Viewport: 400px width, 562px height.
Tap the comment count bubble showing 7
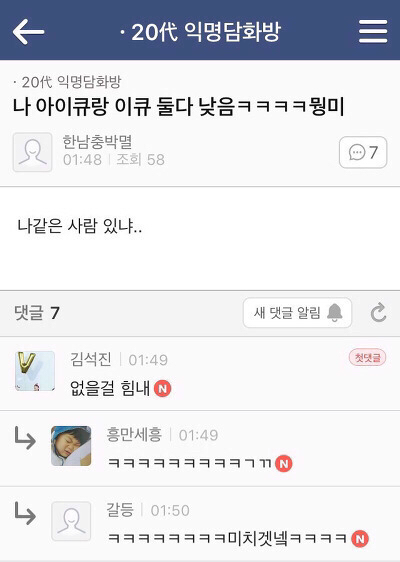(363, 152)
